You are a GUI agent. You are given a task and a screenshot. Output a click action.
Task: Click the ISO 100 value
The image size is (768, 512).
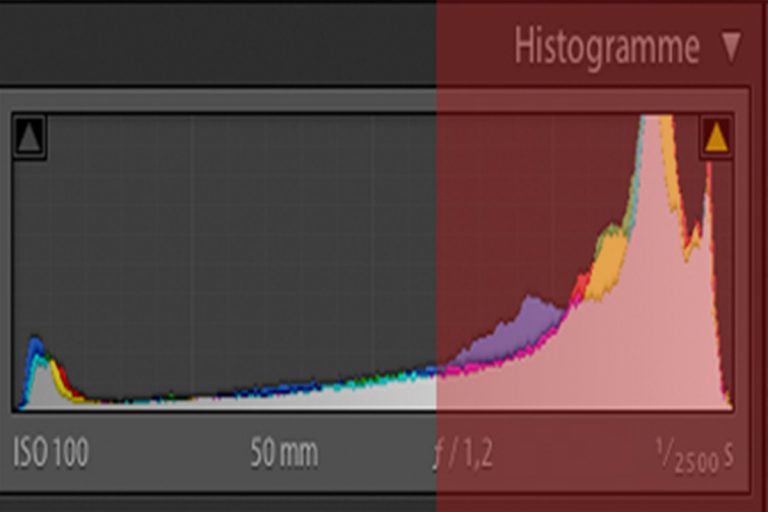(51, 452)
